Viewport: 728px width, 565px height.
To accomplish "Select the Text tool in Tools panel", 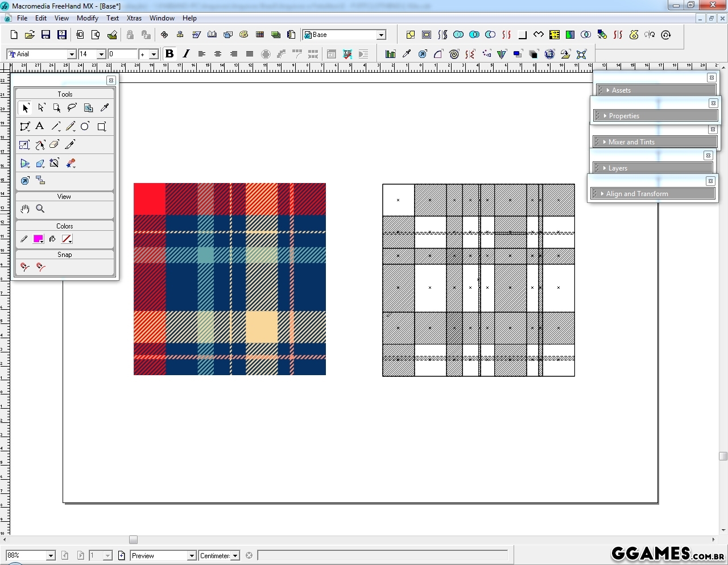I will pyautogui.click(x=40, y=126).
